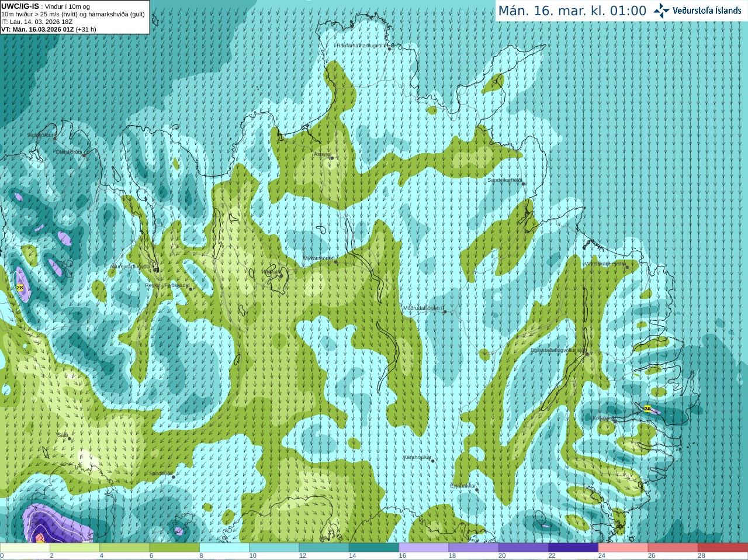Select the Sandvíkurheiði station dot

(x=524, y=184)
